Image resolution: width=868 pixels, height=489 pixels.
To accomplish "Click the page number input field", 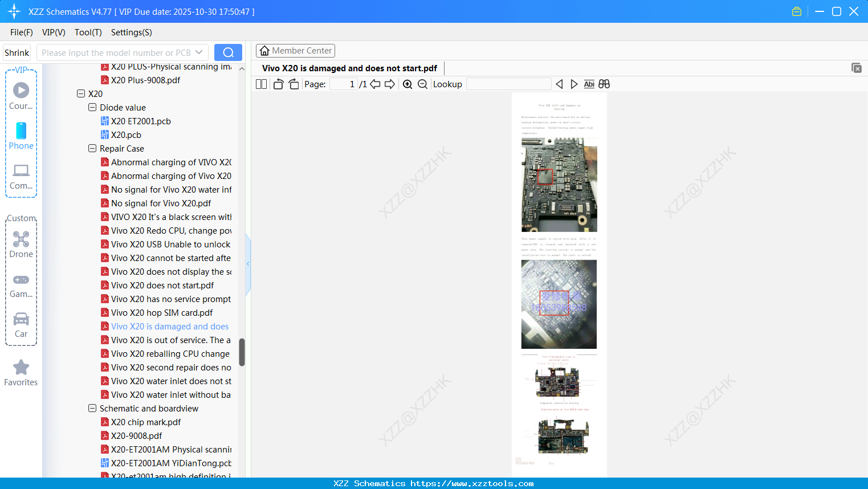I will pyautogui.click(x=343, y=84).
